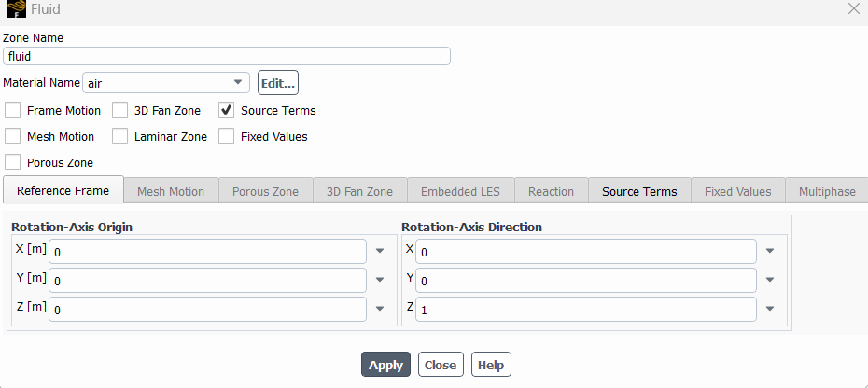Click the Help button
This screenshot has height=388, width=868.
[491, 365]
